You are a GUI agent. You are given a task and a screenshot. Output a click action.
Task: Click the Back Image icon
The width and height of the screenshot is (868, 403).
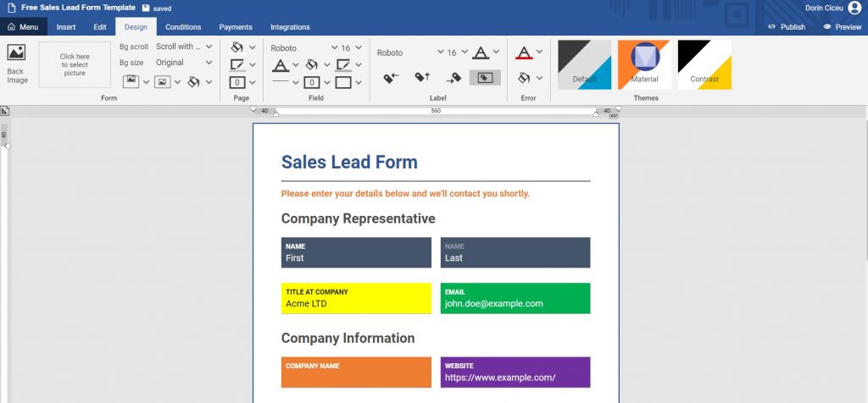point(16,52)
